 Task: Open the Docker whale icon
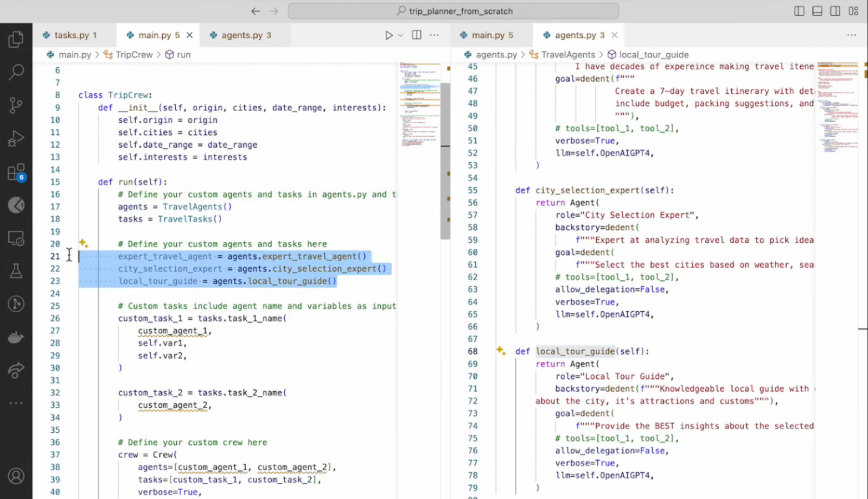(x=16, y=337)
